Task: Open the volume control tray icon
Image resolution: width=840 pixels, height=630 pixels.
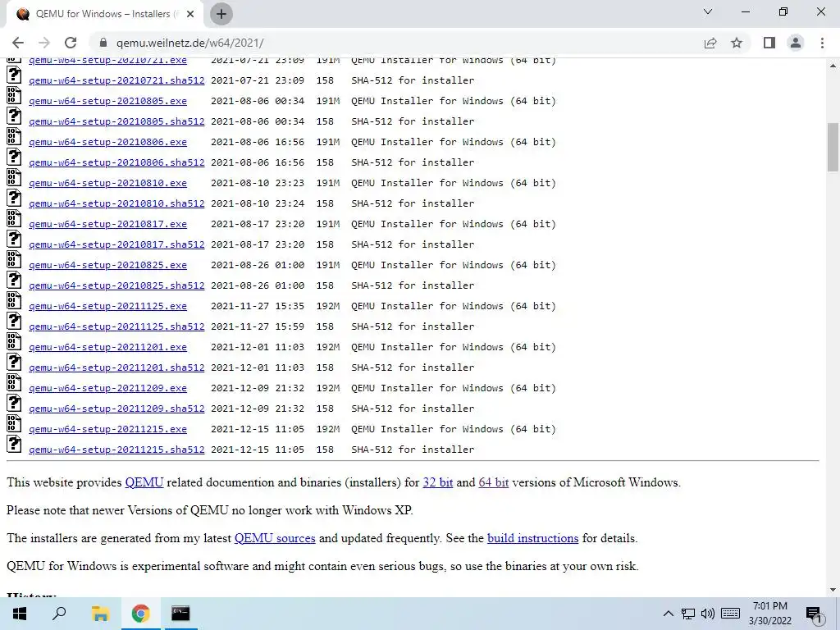Action: 708,614
